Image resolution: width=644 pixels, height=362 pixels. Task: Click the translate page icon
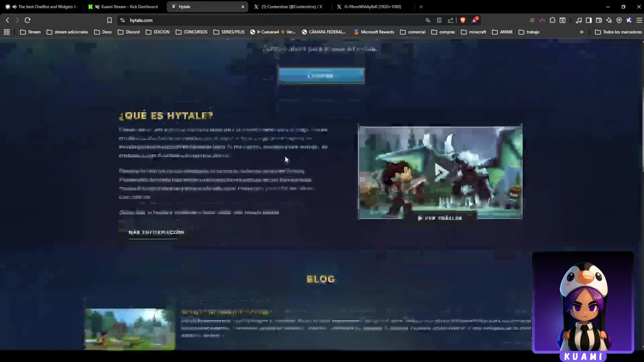(428, 20)
